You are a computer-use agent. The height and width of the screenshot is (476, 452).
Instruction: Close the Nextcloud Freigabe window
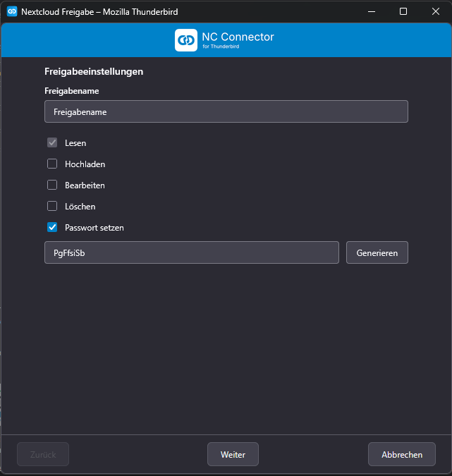click(436, 11)
